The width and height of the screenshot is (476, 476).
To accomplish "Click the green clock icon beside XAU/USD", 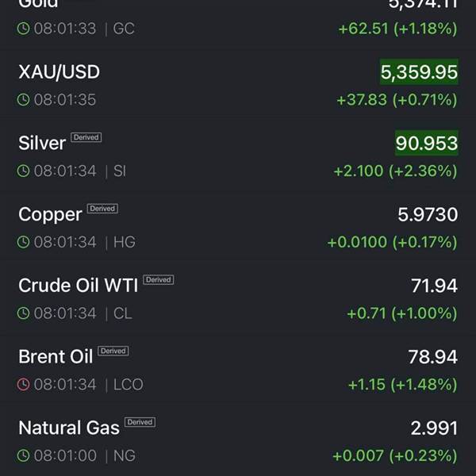I will tap(24, 100).
